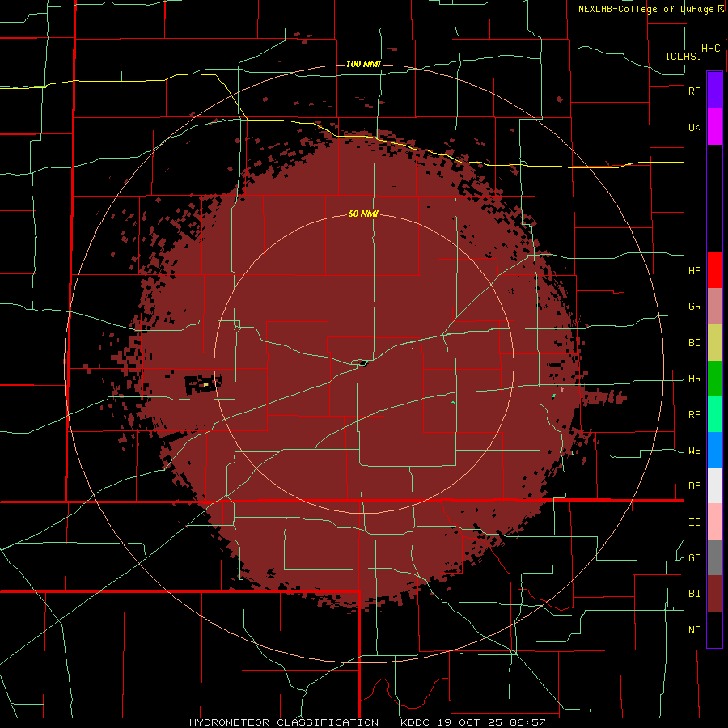Click the IC legend label
This screenshot has height=728, width=728.
click(694, 523)
